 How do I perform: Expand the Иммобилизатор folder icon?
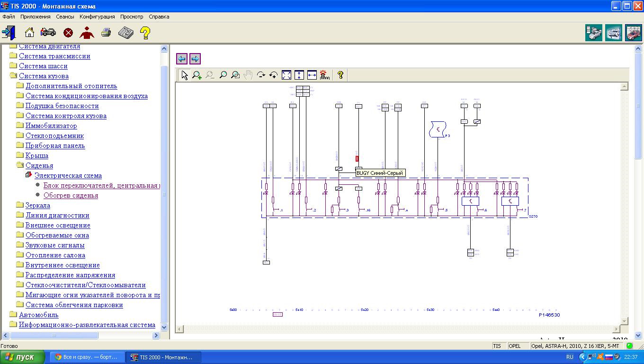[x=20, y=126]
